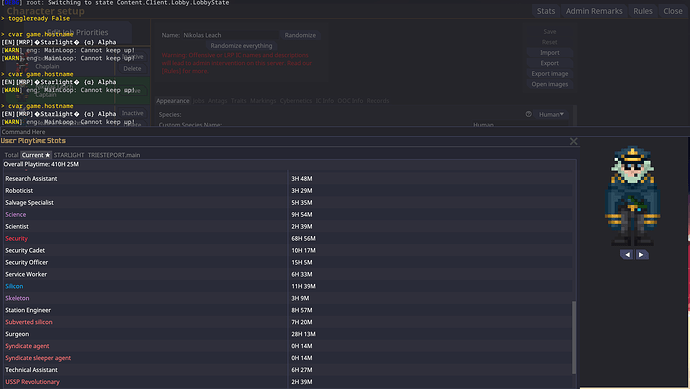Image resolution: width=690 pixels, height=389 pixels.
Task: Open the Human species dropdown
Action: point(551,114)
